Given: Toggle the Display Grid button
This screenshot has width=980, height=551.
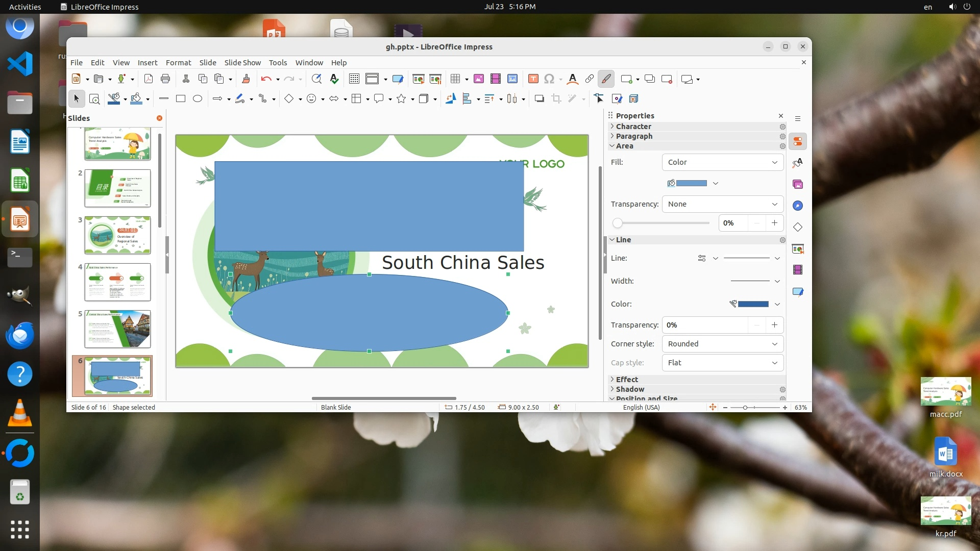Looking at the screenshot, I should 354,79.
